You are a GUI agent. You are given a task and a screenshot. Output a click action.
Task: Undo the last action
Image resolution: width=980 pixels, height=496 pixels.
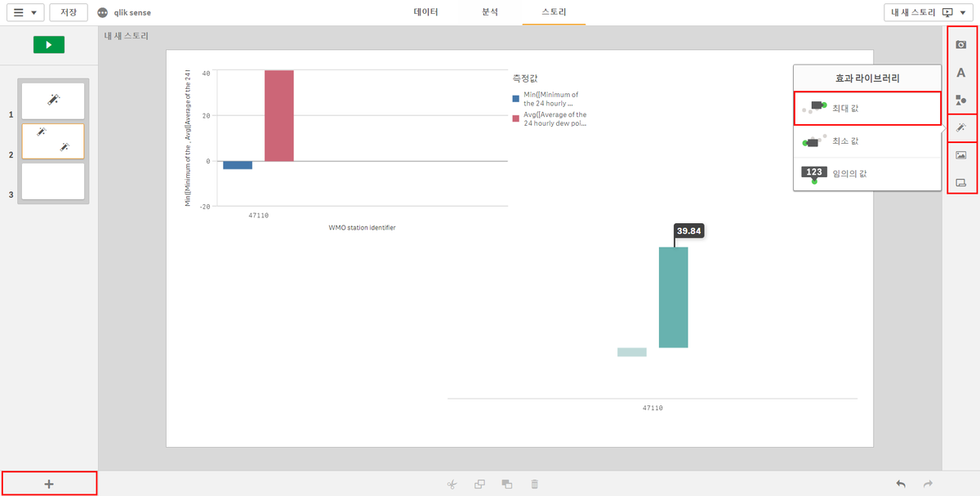[x=901, y=484]
